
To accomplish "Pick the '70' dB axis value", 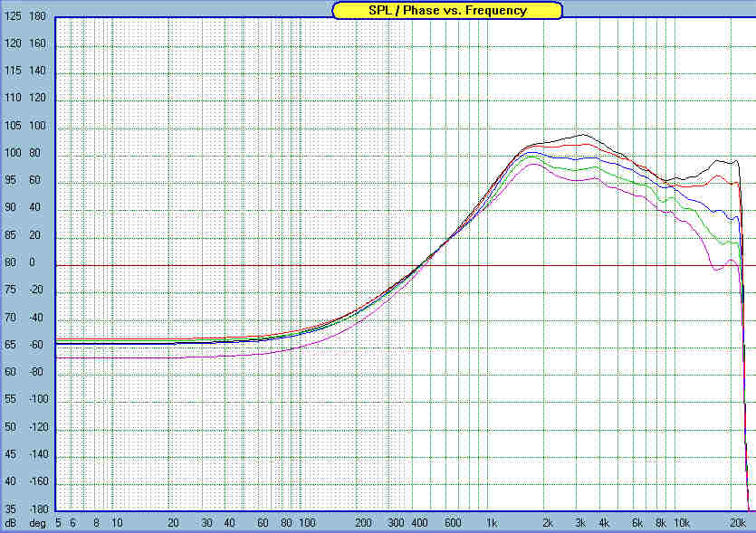I will point(10,317).
